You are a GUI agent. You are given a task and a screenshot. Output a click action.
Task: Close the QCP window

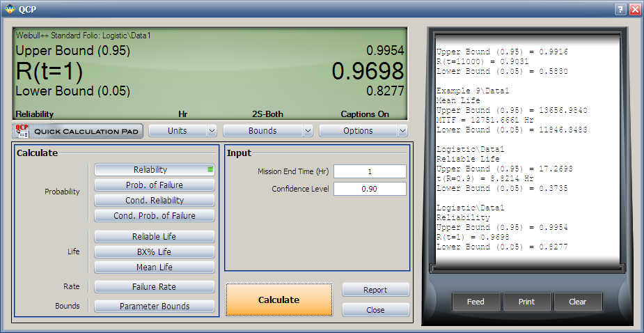click(634, 10)
